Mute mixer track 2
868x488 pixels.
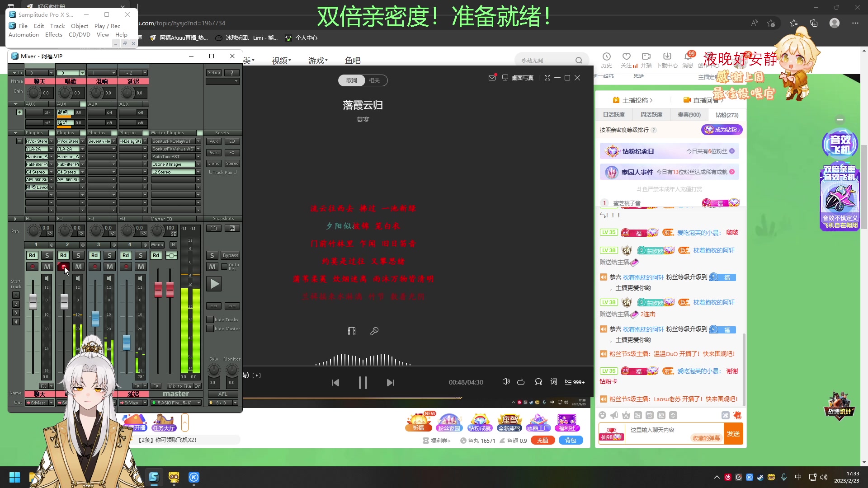coord(78,267)
